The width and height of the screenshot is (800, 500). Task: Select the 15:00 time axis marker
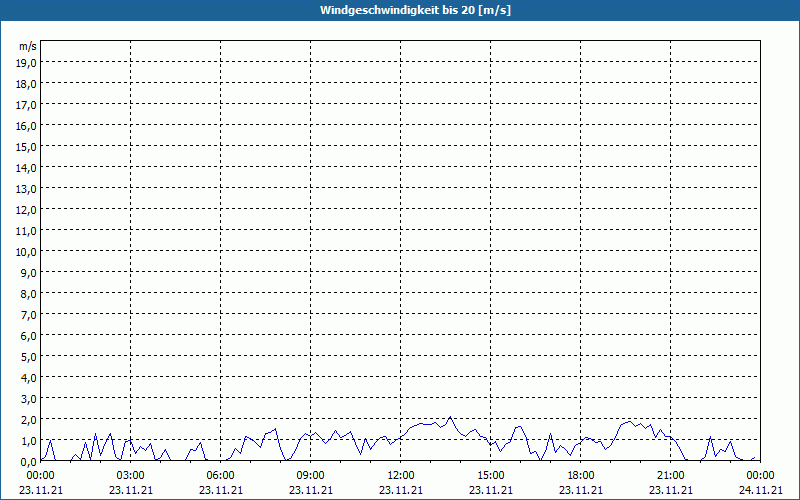click(491, 476)
